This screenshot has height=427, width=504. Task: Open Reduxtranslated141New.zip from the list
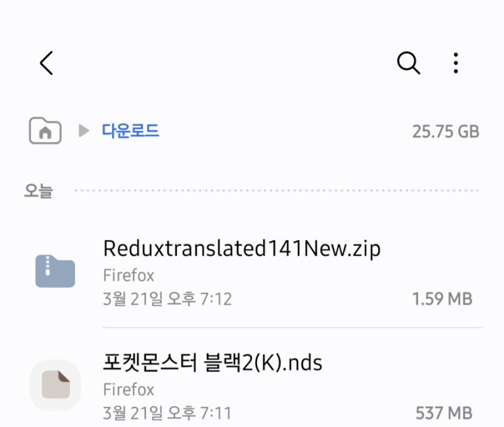[242, 248]
